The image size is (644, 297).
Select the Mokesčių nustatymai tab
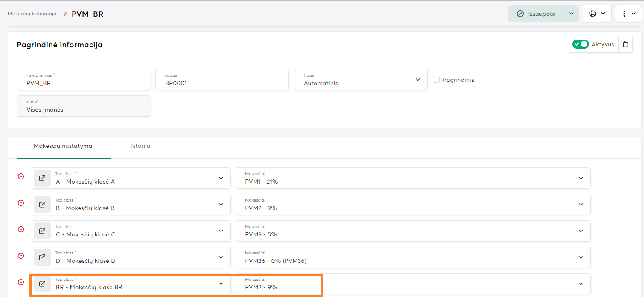(64, 146)
